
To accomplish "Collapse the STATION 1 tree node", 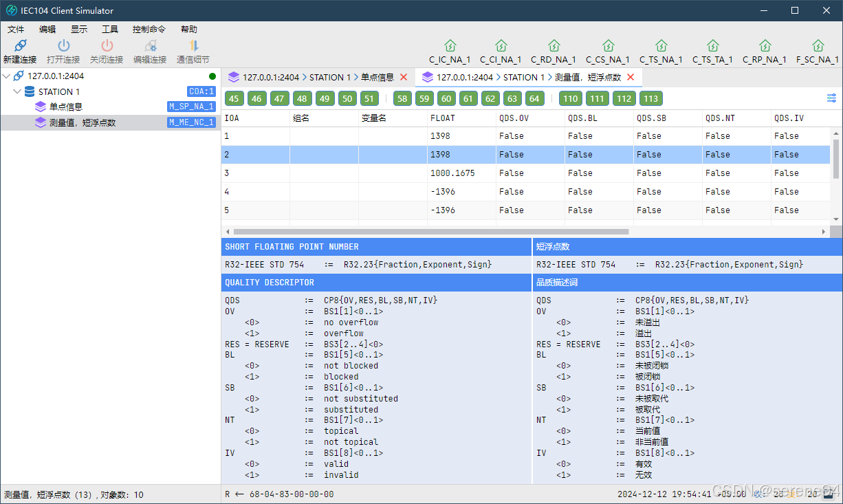I will 17,91.
